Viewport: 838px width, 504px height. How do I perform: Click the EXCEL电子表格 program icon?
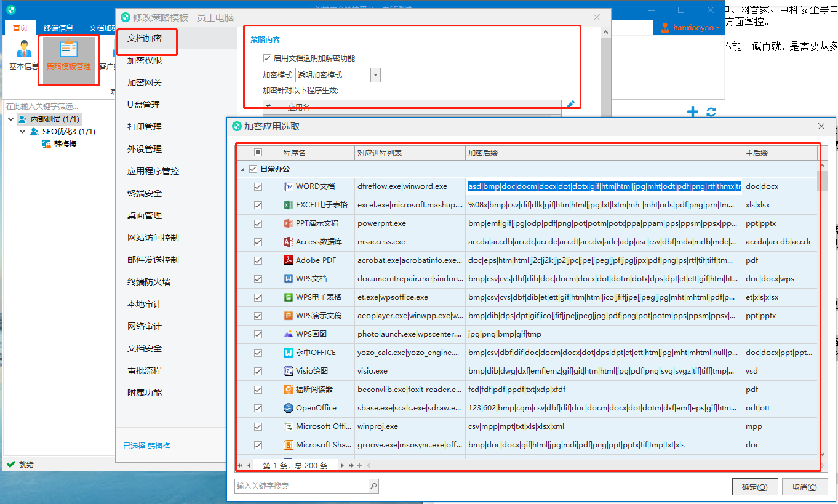288,205
